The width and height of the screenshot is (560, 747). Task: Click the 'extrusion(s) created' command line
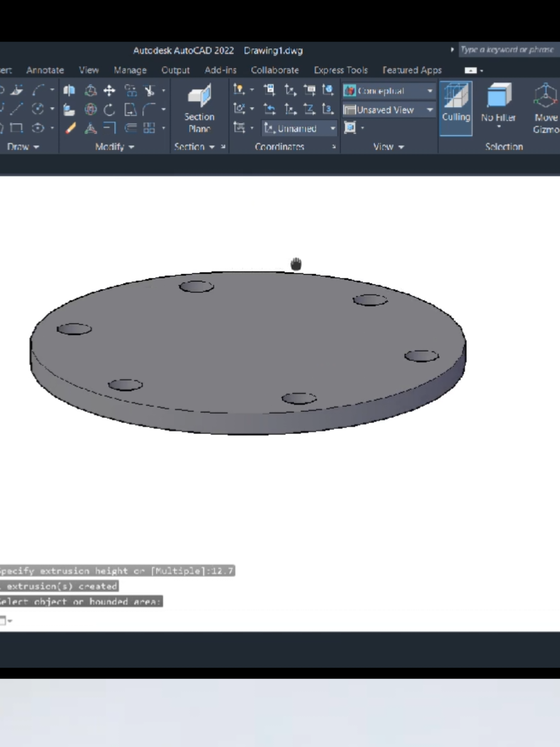(x=59, y=586)
